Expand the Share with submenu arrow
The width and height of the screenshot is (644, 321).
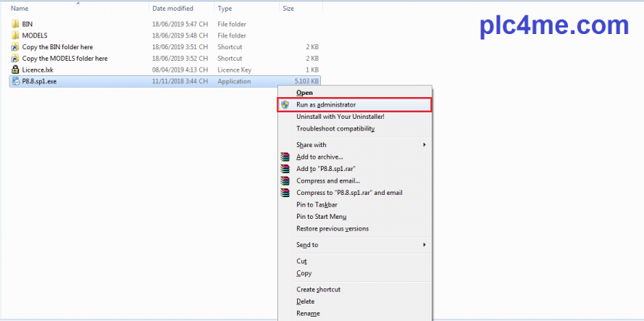(425, 145)
